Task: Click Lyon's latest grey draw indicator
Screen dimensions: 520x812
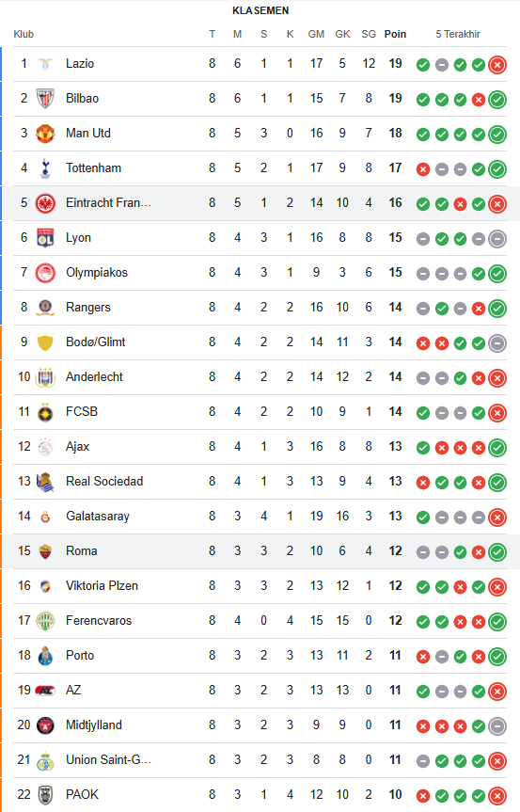Action: [x=497, y=239]
